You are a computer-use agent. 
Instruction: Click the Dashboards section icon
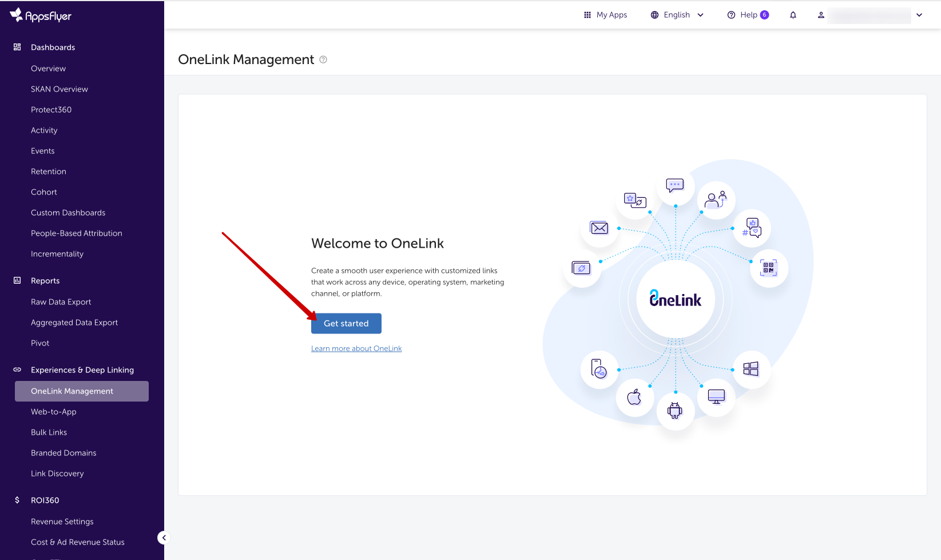[x=17, y=47]
